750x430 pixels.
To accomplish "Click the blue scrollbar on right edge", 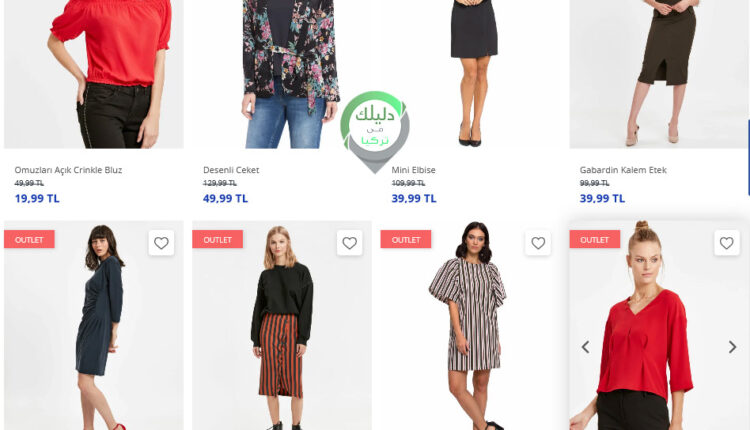I will [749, 158].
